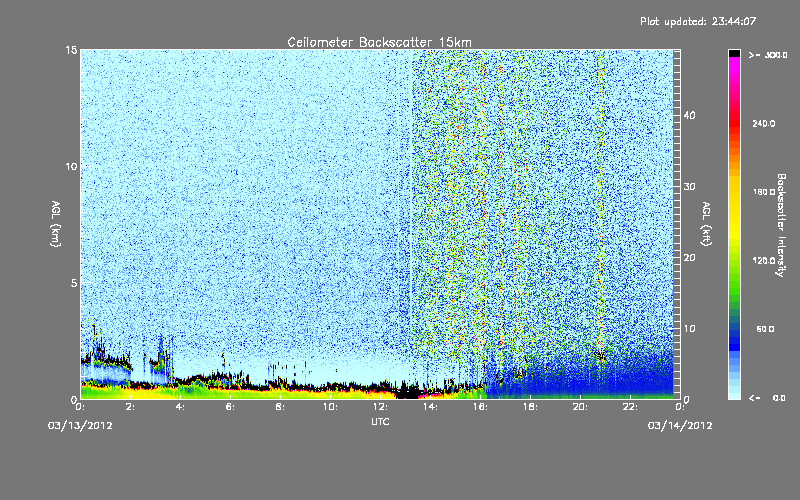Click the end date label 03/14/2012
This screenshot has height=500, width=800.
680,426
